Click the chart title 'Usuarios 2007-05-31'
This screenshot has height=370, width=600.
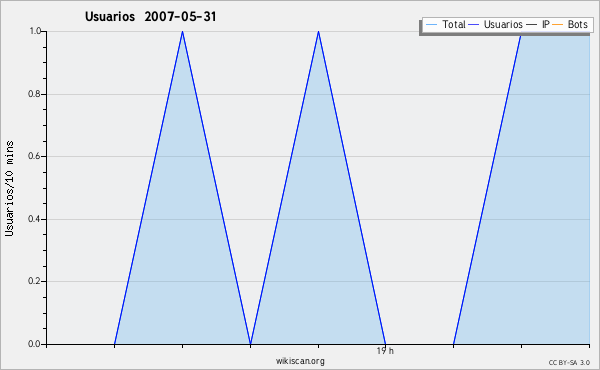(x=150, y=16)
